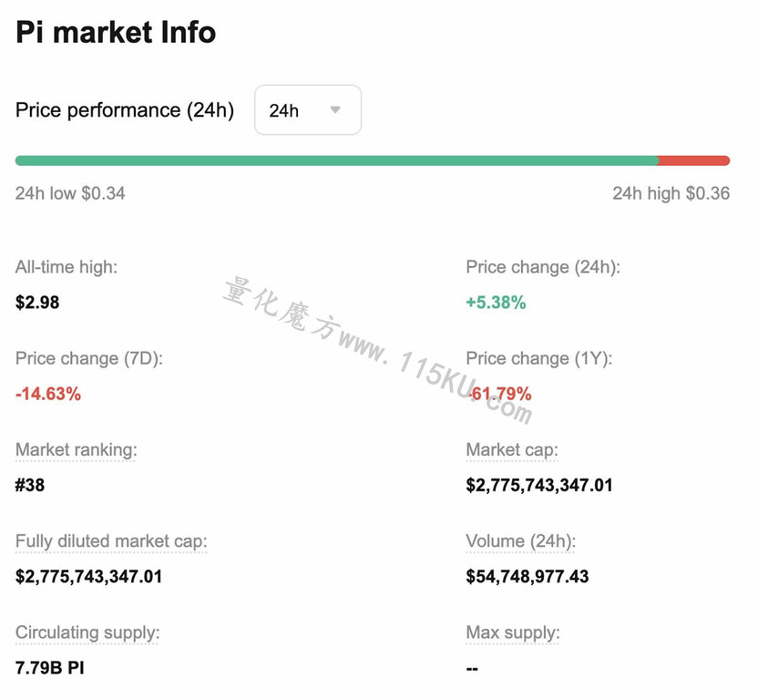
Task: Click the Circulating supply label
Action: pos(87,633)
